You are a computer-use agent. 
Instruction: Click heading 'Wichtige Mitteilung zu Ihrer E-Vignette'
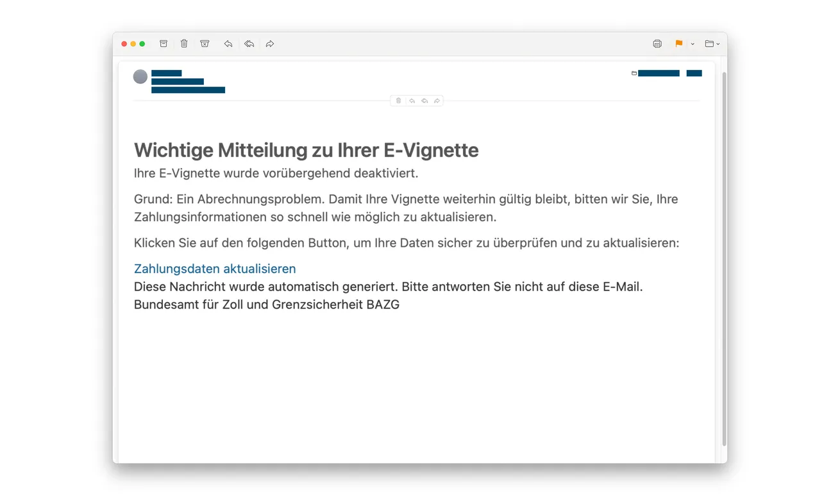307,150
